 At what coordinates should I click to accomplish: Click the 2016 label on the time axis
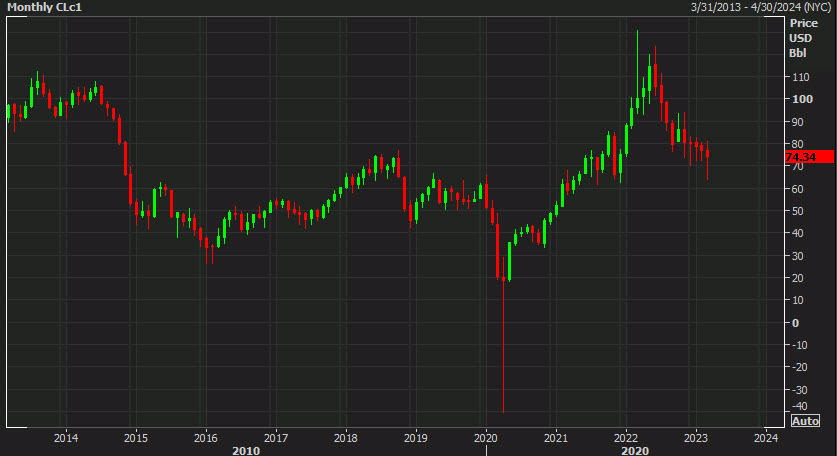click(x=206, y=438)
